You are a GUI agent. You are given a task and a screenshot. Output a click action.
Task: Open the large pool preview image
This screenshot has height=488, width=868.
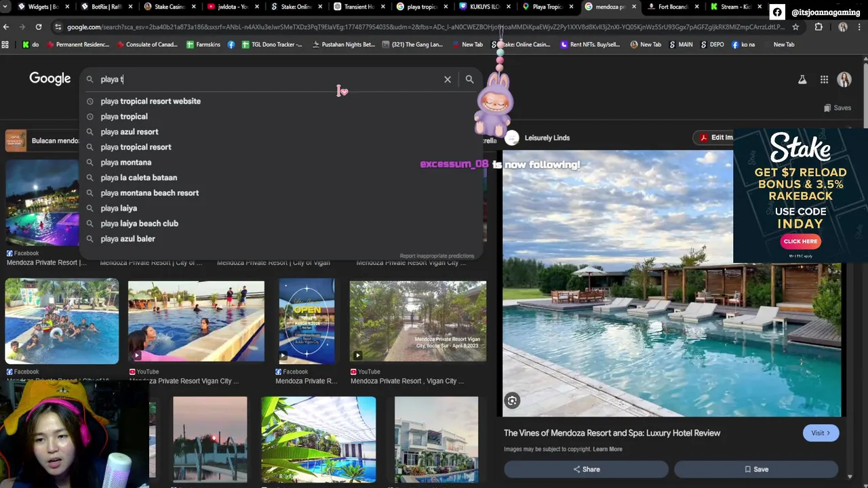(x=671, y=283)
